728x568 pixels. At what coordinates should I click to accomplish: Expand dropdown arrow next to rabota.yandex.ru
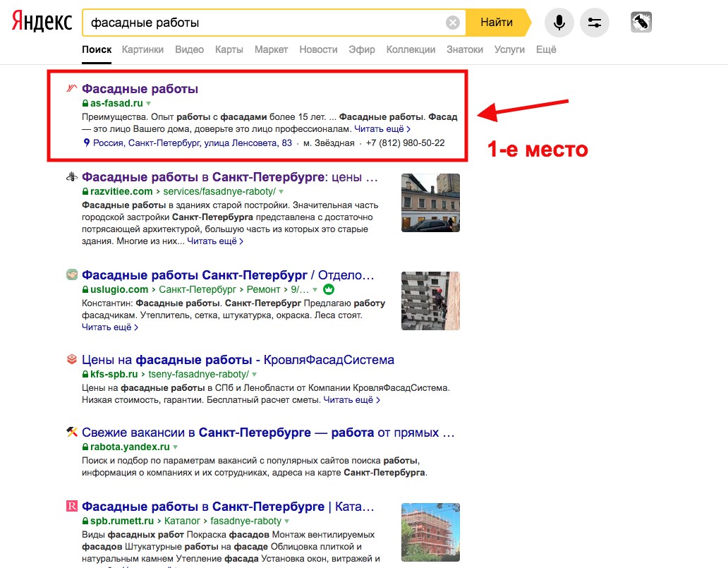click(x=176, y=447)
